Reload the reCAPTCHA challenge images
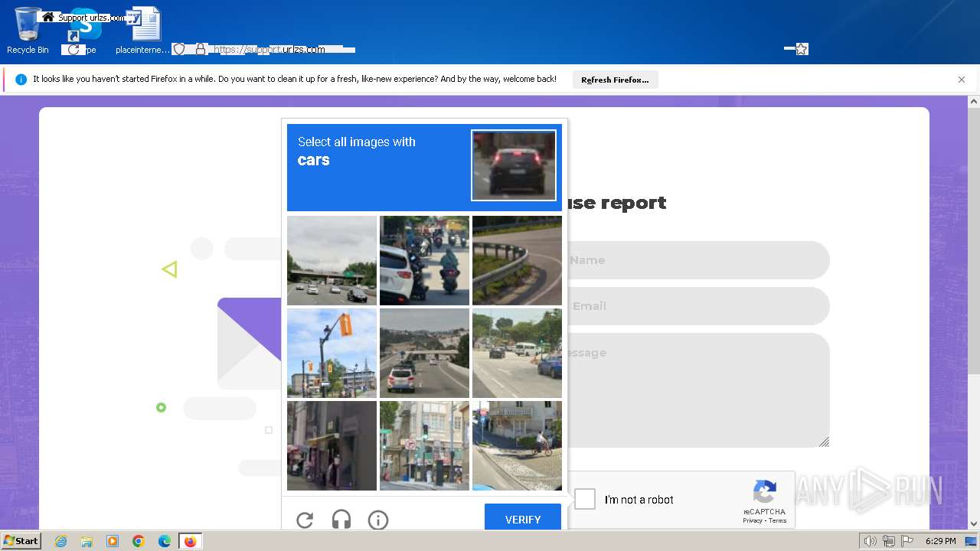 [305, 520]
